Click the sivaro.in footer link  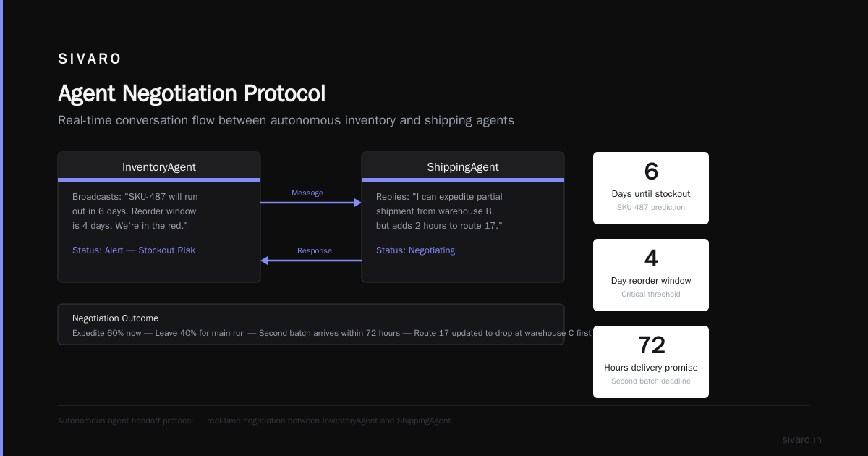pos(802,439)
